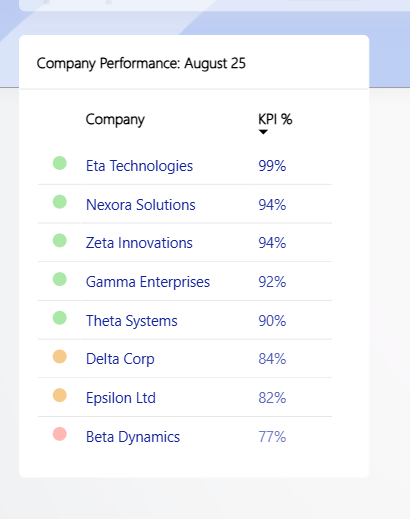Sort table by Company column header
Viewport: 410px width, 519px height.
point(115,120)
